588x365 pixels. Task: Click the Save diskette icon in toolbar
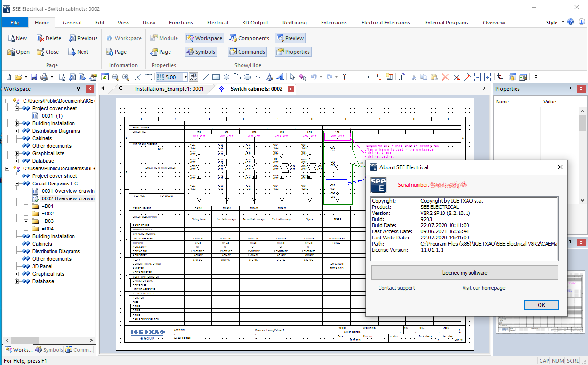pyautogui.click(x=34, y=77)
